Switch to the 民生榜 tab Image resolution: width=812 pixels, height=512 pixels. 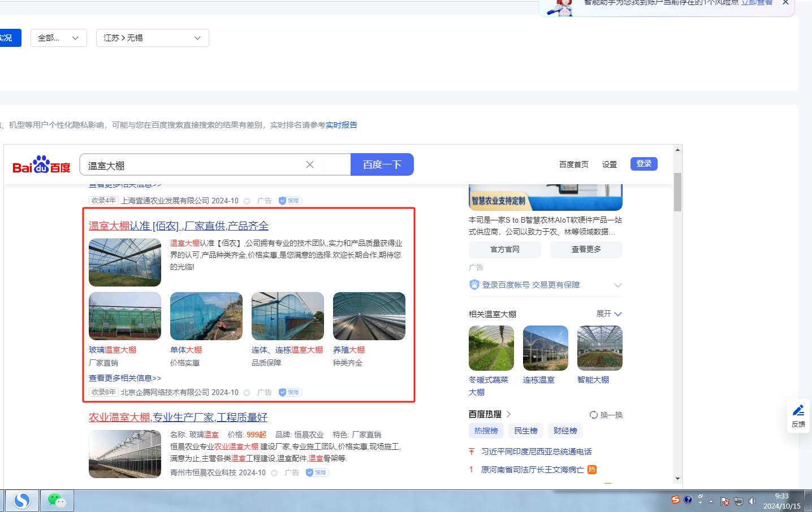526,431
